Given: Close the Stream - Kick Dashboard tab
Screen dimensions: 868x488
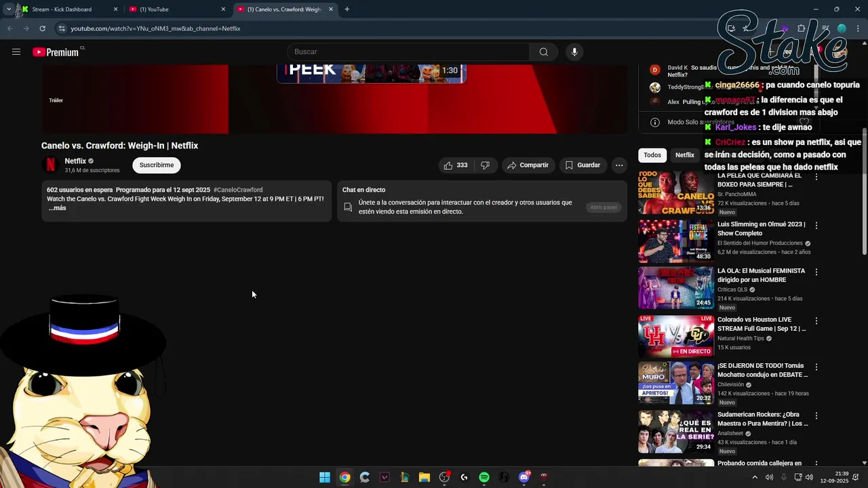Looking at the screenshot, I should coord(115,9).
